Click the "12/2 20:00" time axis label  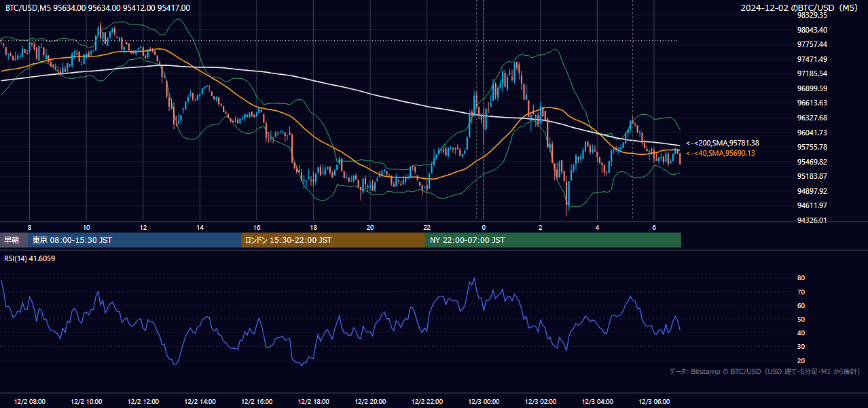coord(370,402)
